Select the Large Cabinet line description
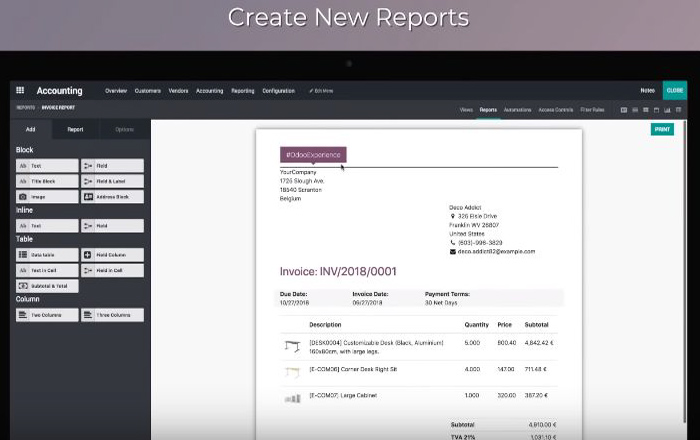 [343, 395]
